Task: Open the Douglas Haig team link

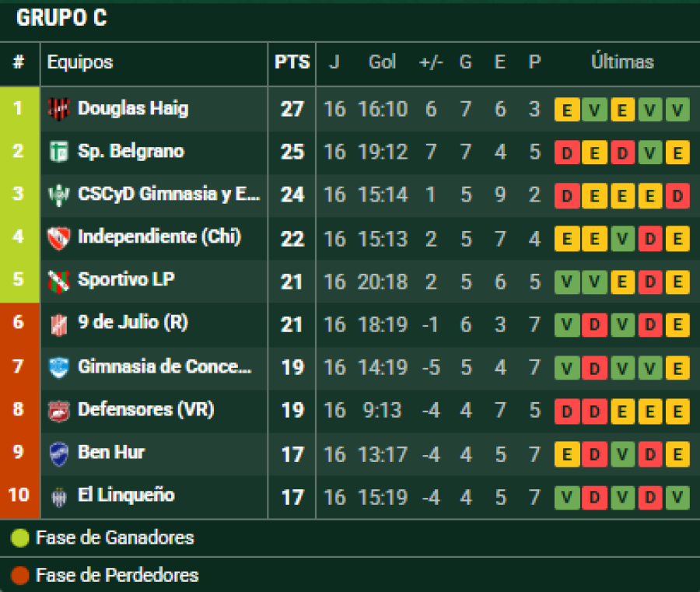Action: tap(133, 109)
